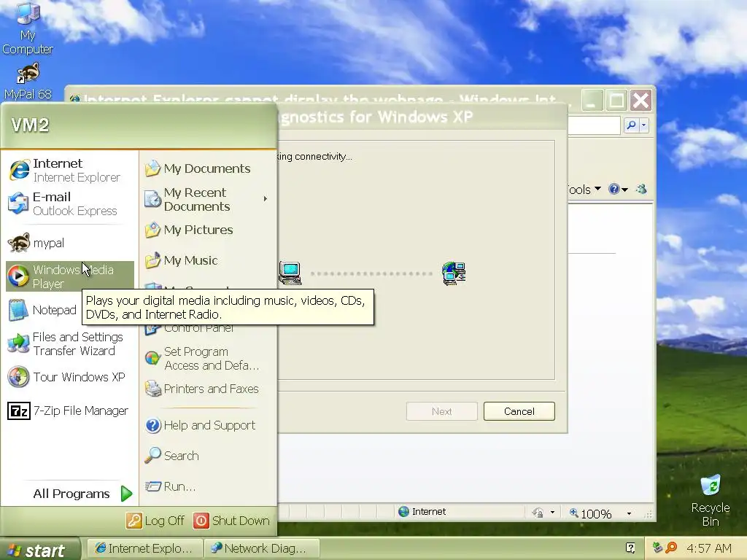747x560 pixels.
Task: Click the network computers icon in diagnostics
Action: [454, 273]
